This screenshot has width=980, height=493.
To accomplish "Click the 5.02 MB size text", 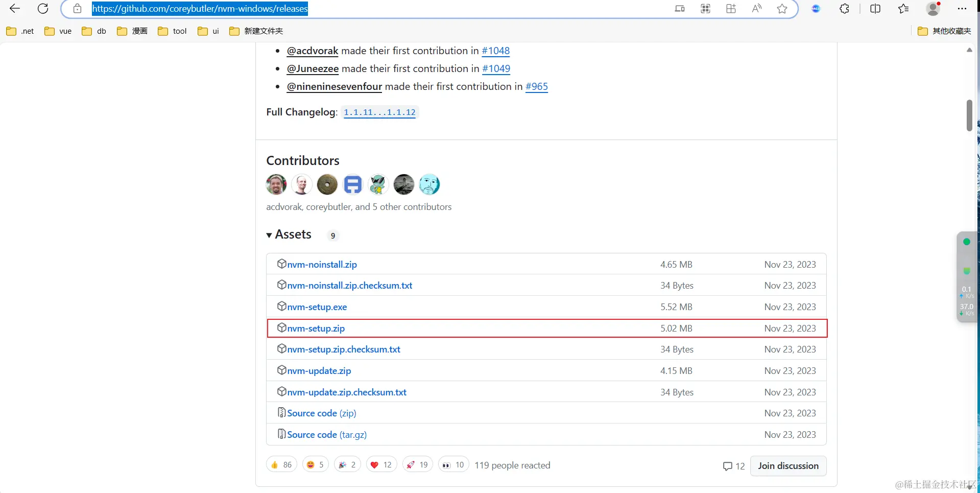I will (x=676, y=328).
